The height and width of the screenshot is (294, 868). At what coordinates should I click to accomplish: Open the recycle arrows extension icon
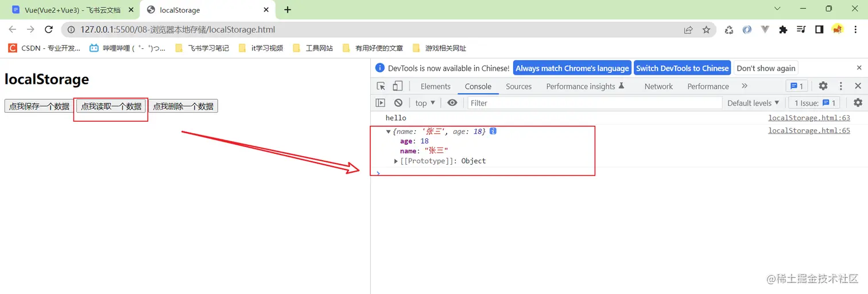pos(729,30)
